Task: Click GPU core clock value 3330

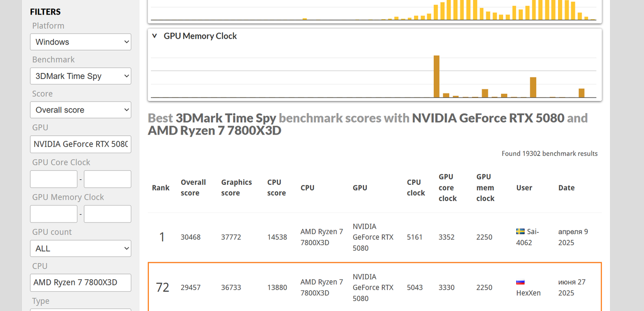Action: 446,287
